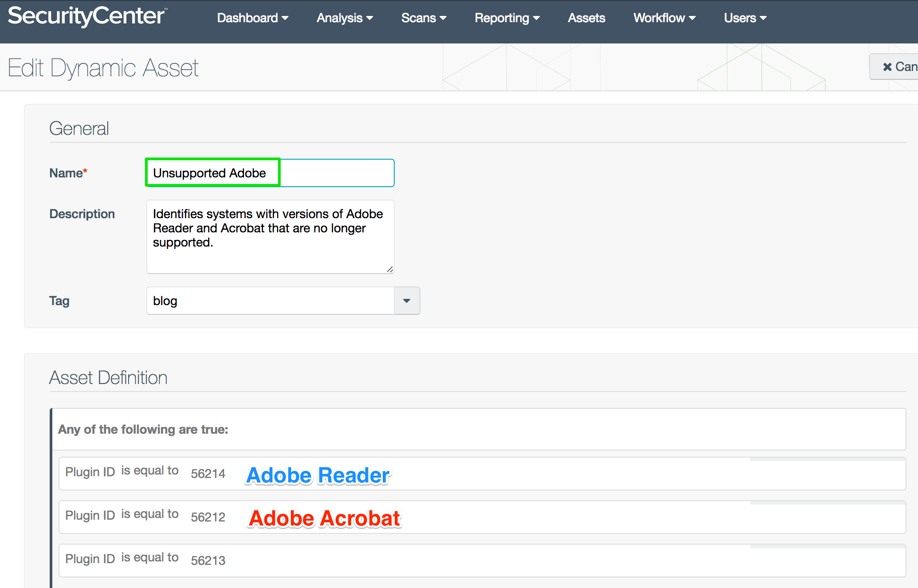Open the Scans menu

(x=424, y=18)
